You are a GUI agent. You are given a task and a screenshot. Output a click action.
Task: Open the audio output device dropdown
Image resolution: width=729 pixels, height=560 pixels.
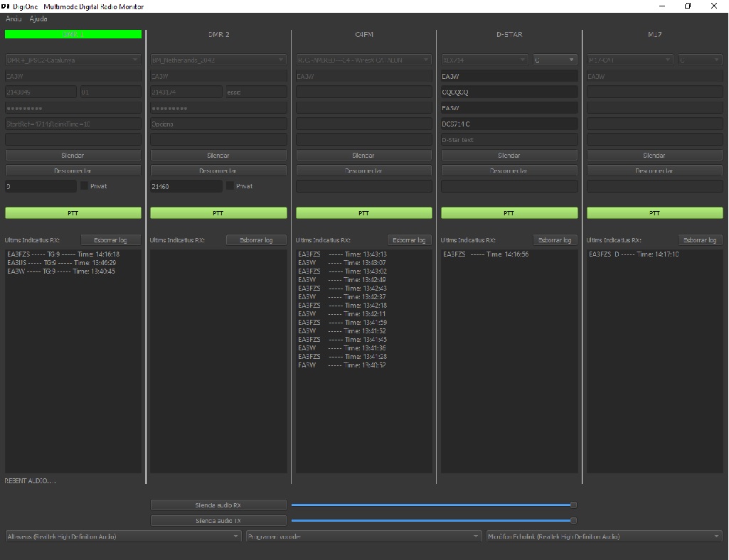[123, 537]
